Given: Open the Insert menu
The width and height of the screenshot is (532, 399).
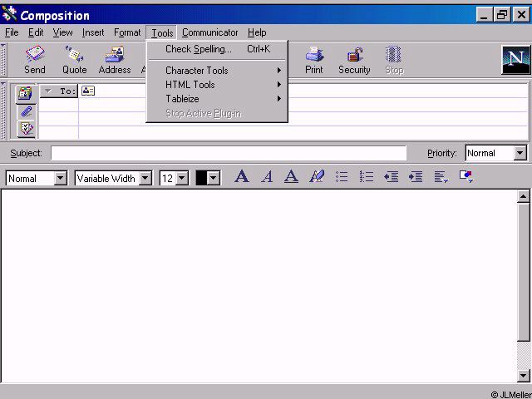Looking at the screenshot, I should 93,32.
